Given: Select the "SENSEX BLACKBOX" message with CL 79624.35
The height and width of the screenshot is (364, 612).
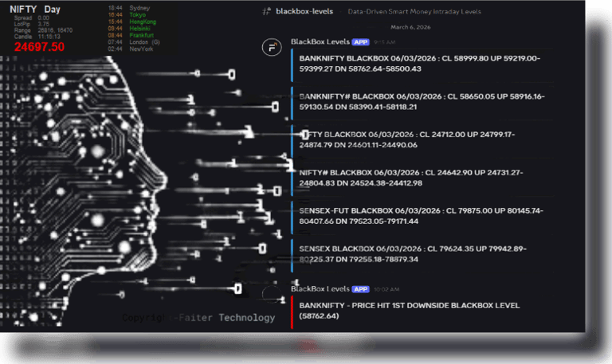Looking at the screenshot, I should [x=413, y=254].
